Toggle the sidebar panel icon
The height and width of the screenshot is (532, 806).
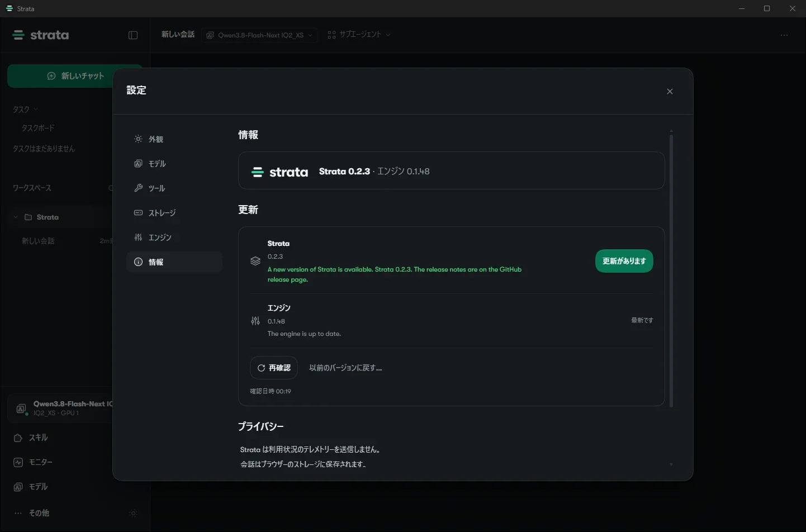point(133,35)
